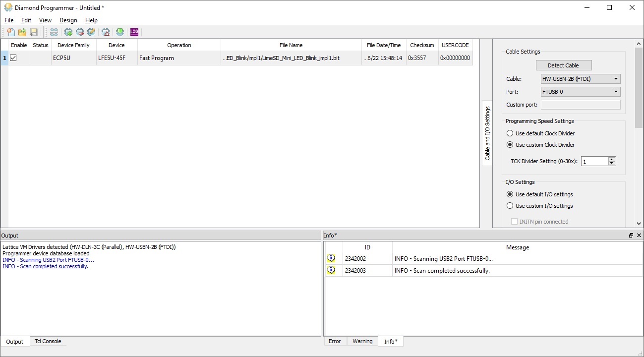Open the Design menu
The height and width of the screenshot is (357, 644).
tap(68, 20)
